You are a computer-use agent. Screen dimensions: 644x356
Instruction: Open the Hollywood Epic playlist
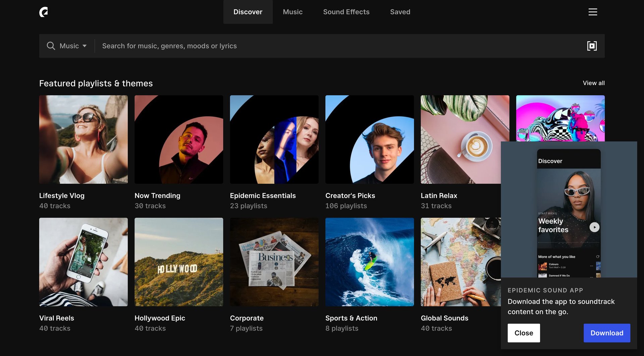pos(178,262)
